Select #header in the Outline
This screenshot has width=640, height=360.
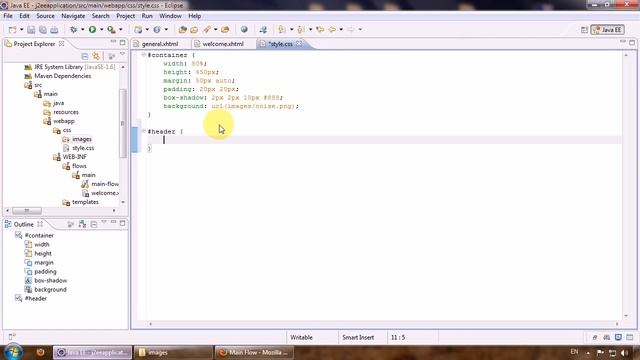pos(36,298)
